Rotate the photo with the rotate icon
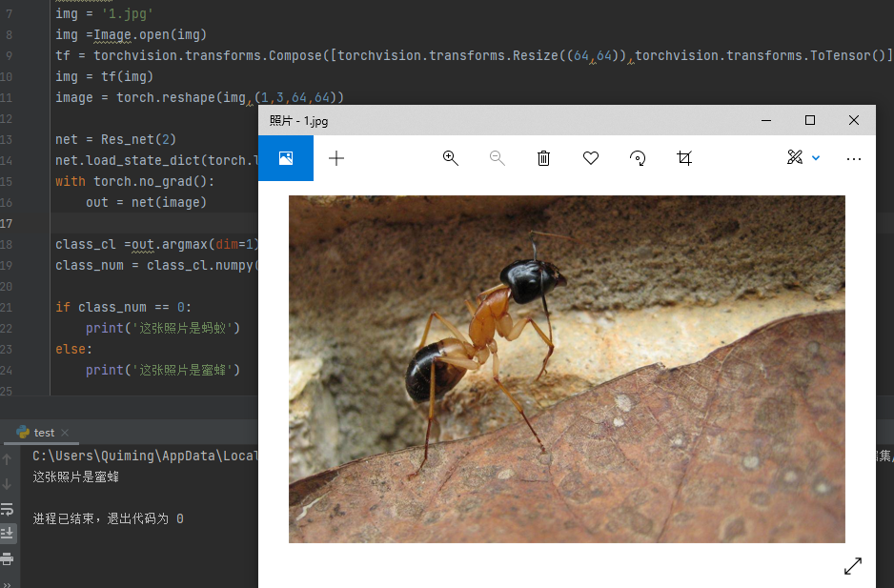894x588 pixels. point(638,158)
